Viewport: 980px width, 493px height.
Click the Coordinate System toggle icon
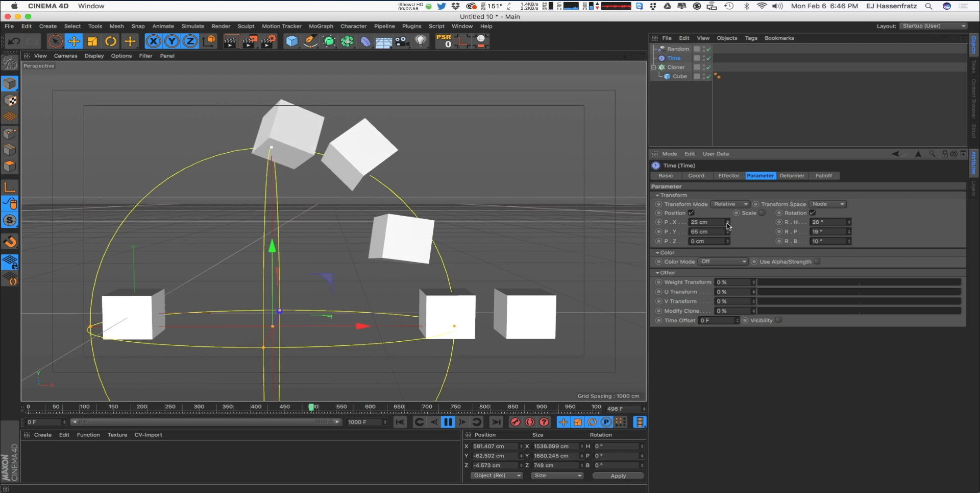tap(209, 41)
